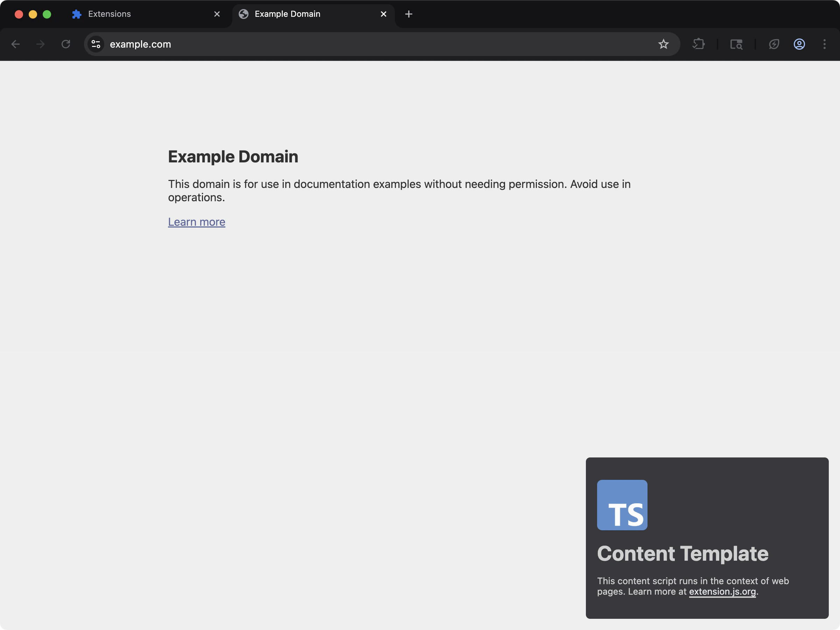Viewport: 840px width, 630px height.
Task: Open the Extensions puzzle-piece menu
Action: [699, 44]
